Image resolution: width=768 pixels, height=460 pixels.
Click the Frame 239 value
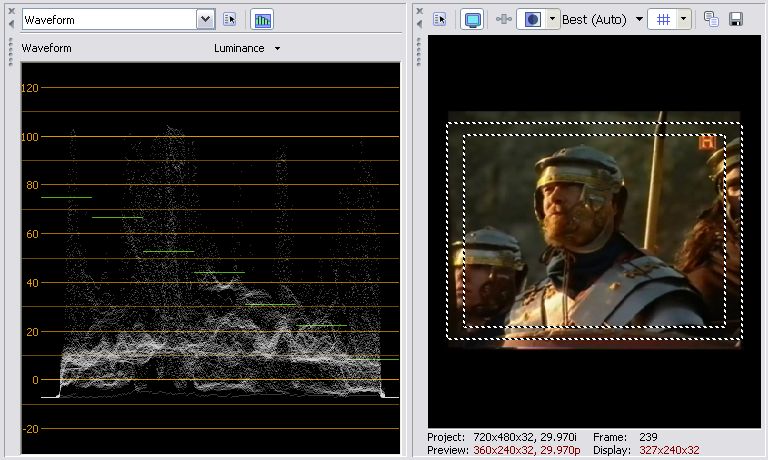[648, 436]
